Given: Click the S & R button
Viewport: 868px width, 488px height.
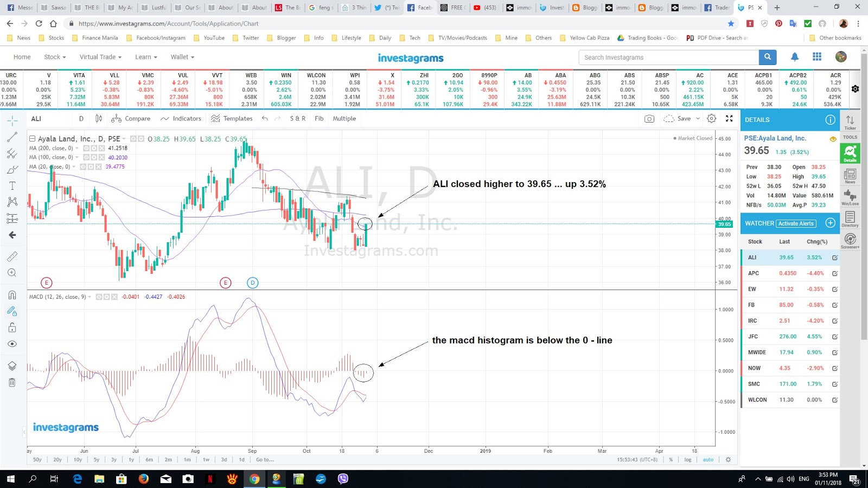Looking at the screenshot, I should (297, 118).
